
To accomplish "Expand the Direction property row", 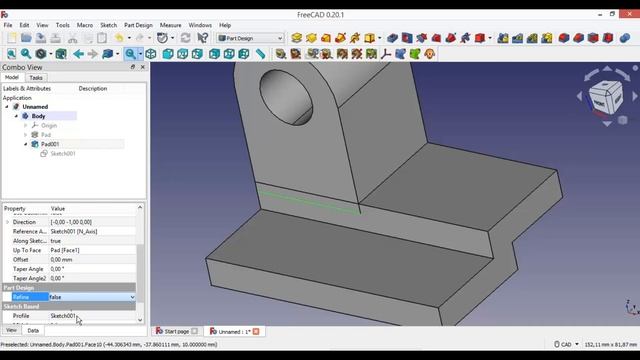I will (x=7, y=222).
